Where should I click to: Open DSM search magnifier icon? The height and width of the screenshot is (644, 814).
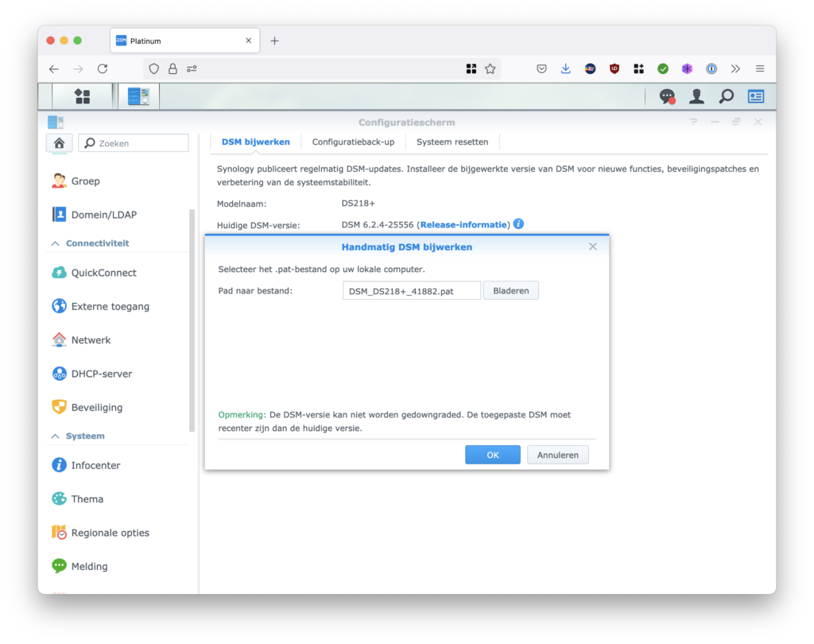point(727,96)
